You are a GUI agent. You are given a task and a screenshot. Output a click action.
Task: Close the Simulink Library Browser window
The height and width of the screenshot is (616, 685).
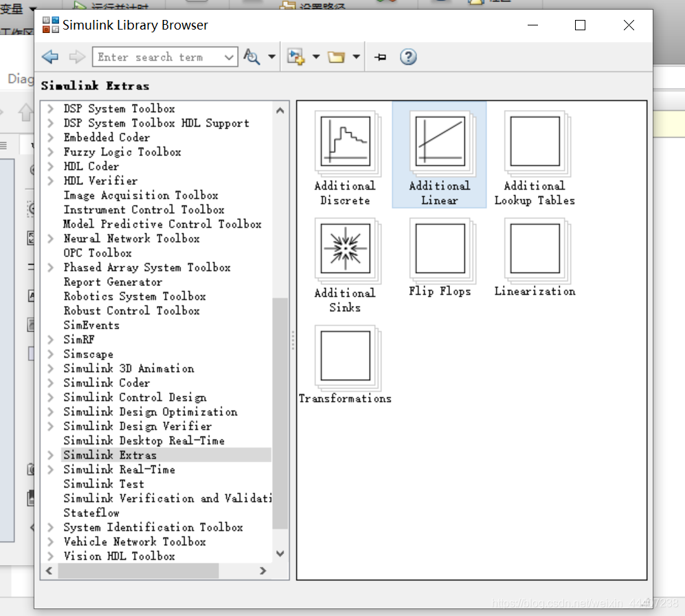629,25
